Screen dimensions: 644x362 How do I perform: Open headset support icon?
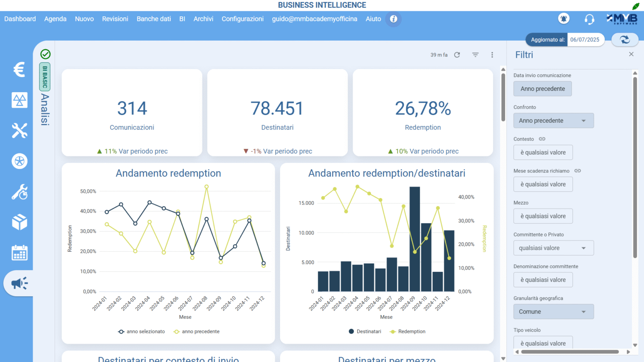coord(589,19)
